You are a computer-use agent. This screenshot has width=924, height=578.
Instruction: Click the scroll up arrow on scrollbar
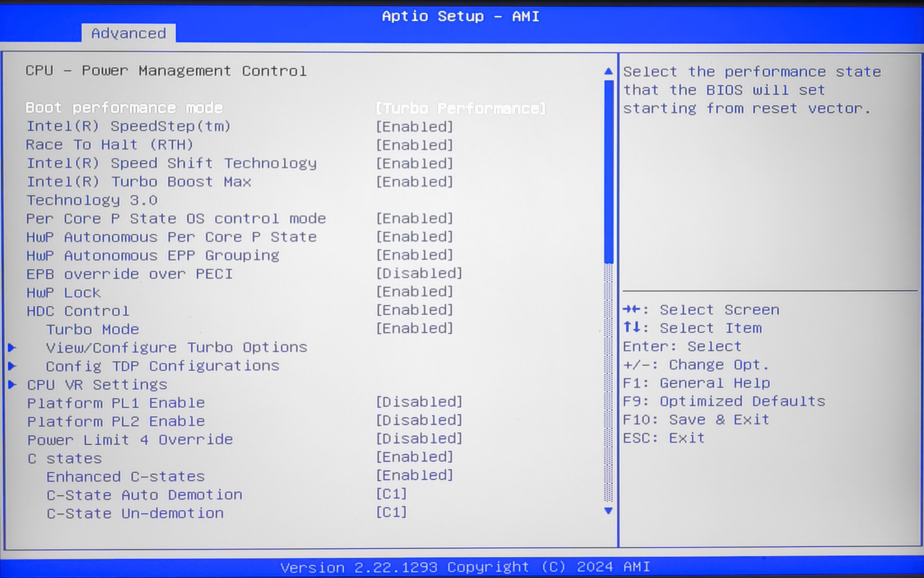click(608, 71)
